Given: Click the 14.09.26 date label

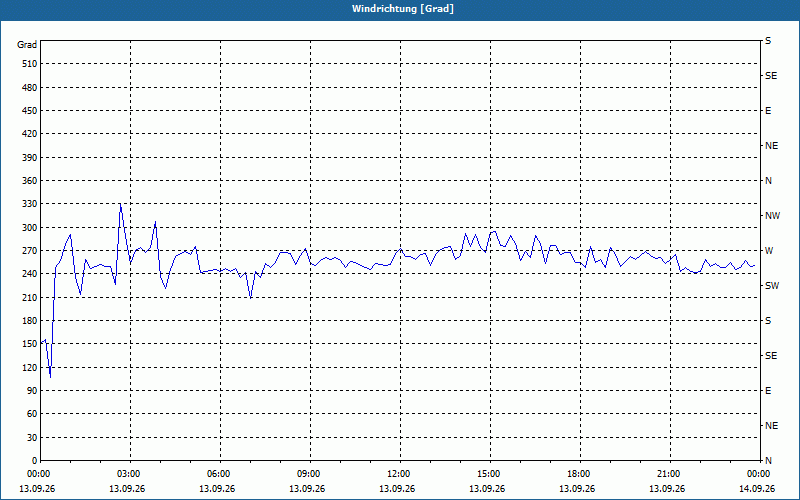Looking at the screenshot, I should tap(757, 489).
